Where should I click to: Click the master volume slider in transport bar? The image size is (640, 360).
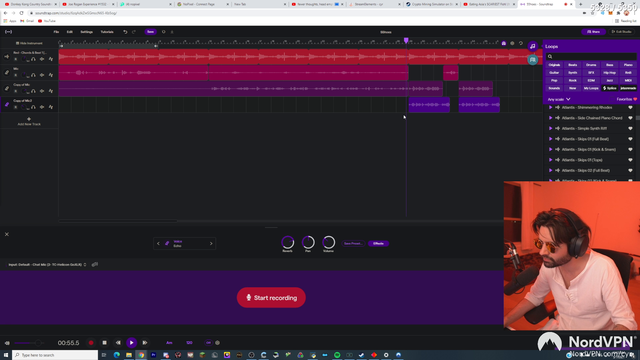(x=29, y=343)
